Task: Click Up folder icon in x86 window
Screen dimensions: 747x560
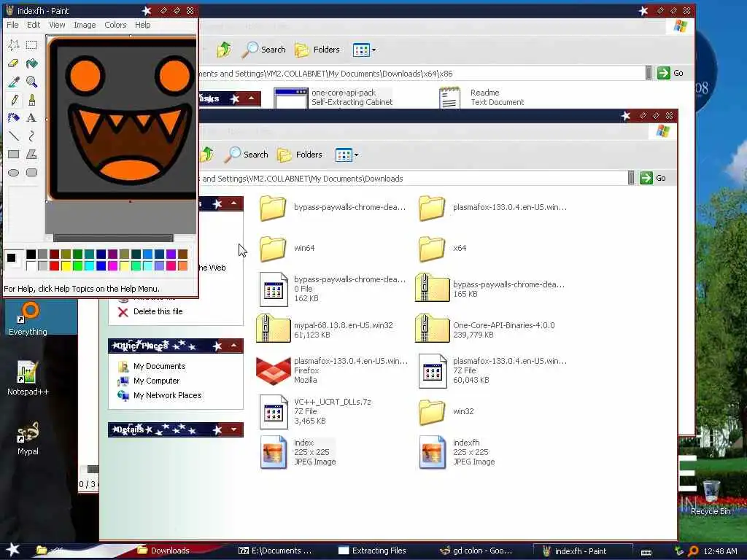Action: [225, 50]
